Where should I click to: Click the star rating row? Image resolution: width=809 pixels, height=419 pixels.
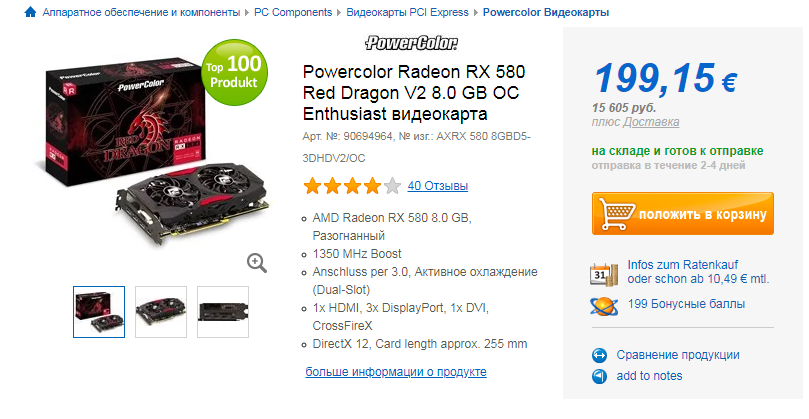tap(352, 186)
